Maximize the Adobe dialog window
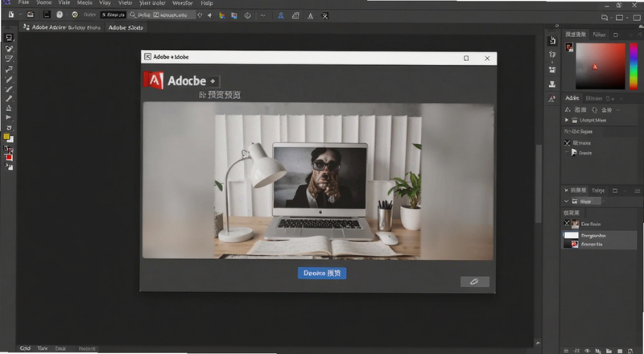This screenshot has height=354, width=644. [466, 58]
